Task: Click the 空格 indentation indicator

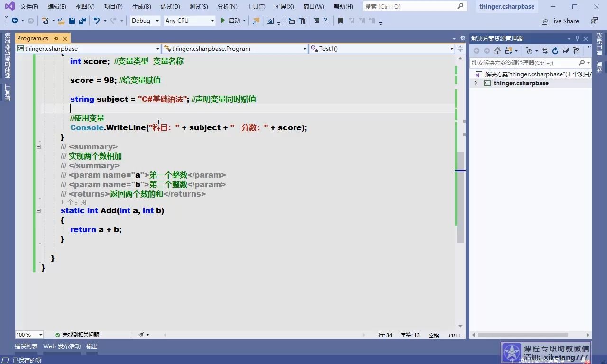Action: [434, 335]
